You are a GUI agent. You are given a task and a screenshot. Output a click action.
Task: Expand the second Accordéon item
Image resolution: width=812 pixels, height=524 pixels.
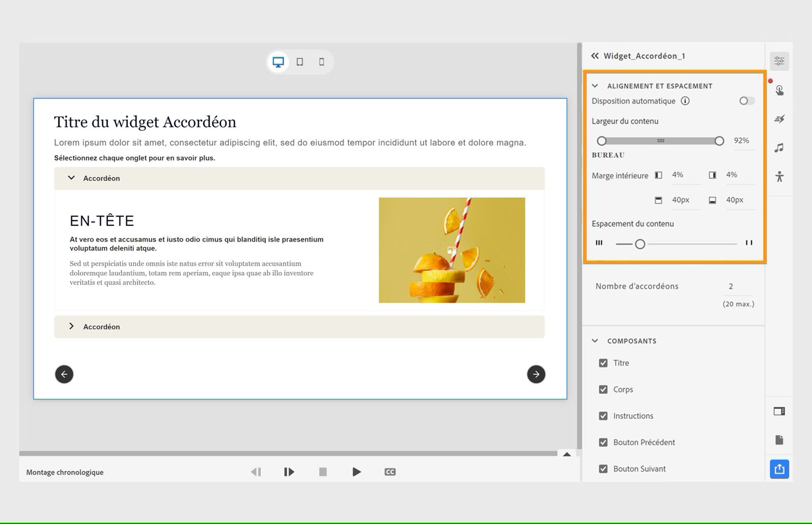[x=72, y=326]
